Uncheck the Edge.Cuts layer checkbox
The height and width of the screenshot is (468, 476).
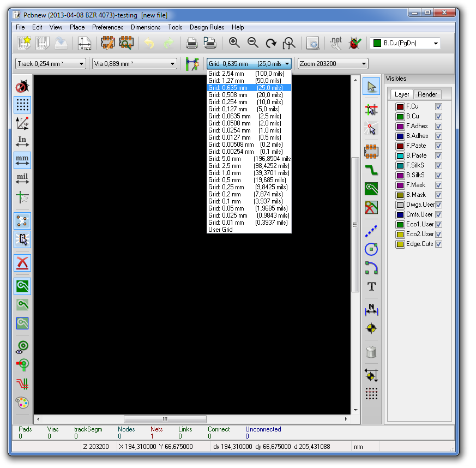(438, 244)
